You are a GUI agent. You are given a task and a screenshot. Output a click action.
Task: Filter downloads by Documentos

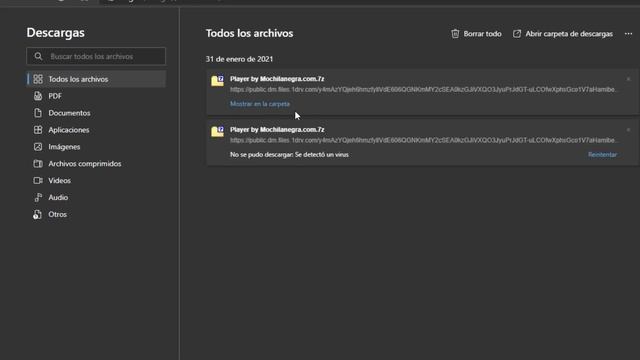tap(96, 113)
